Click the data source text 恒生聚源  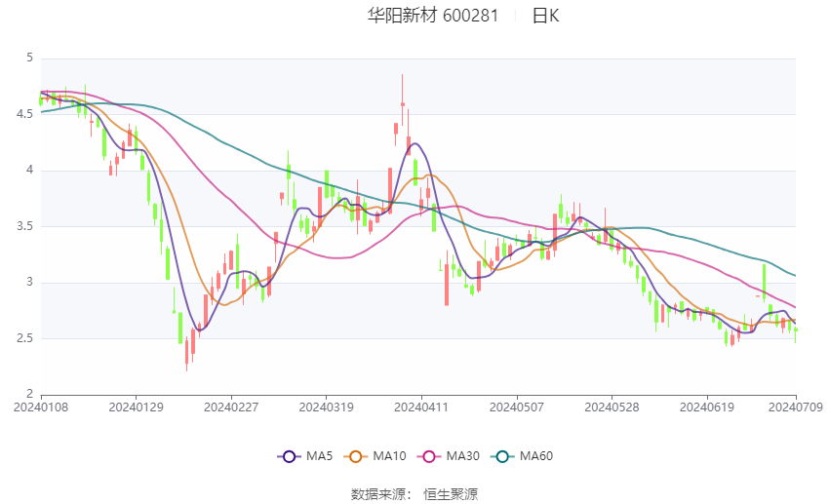click(x=451, y=494)
